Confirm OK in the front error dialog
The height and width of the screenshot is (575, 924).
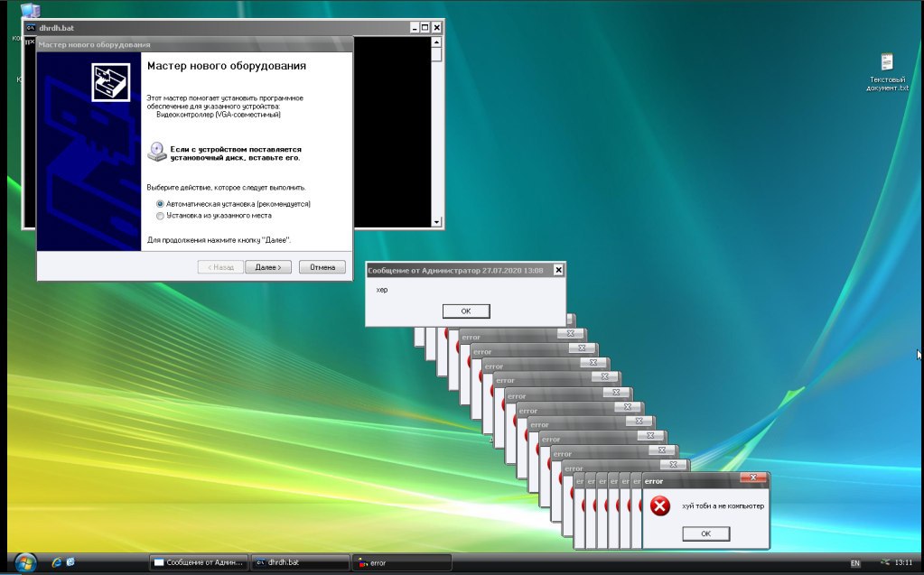click(706, 533)
